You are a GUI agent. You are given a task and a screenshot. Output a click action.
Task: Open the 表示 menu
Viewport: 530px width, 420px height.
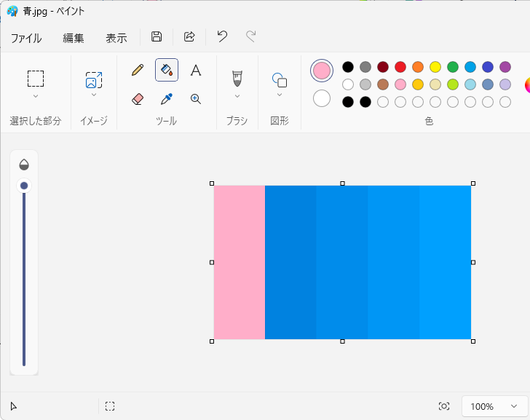coord(116,38)
